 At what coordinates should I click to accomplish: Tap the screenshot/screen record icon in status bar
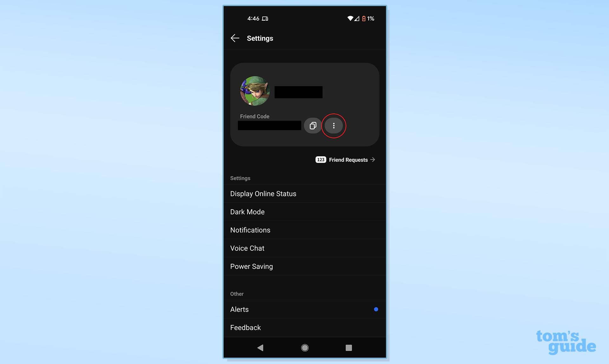pos(265,18)
